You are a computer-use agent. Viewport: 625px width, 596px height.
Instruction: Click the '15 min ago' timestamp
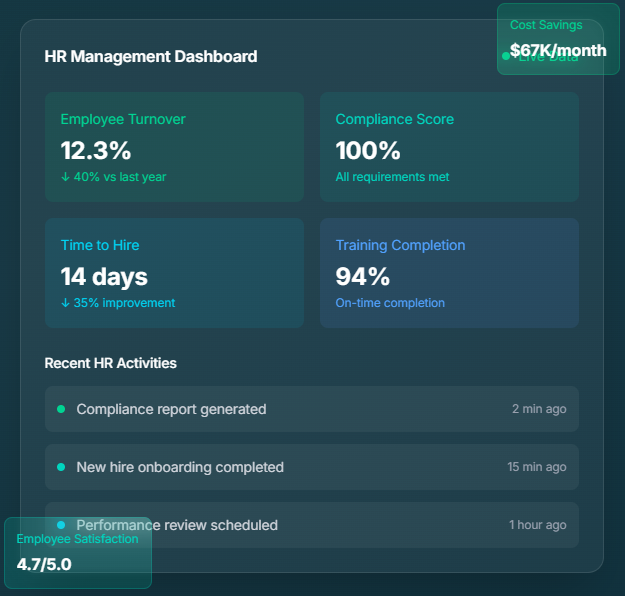pyautogui.click(x=537, y=467)
